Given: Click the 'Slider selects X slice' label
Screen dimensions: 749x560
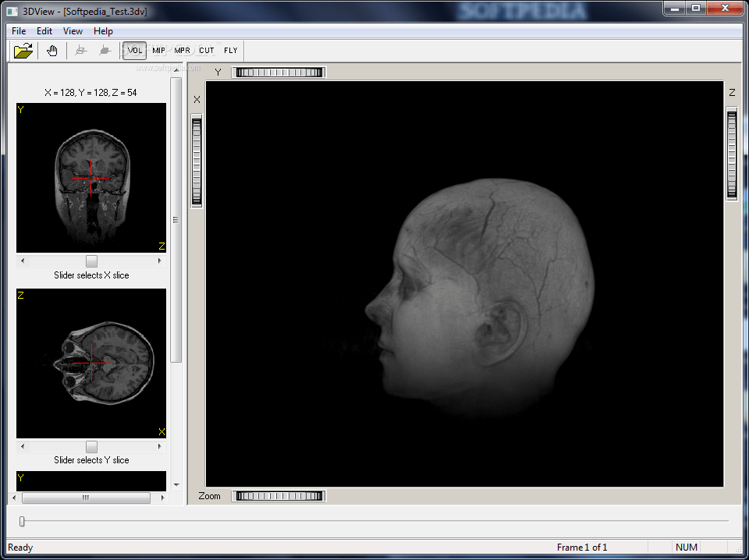Looking at the screenshot, I should 91,275.
